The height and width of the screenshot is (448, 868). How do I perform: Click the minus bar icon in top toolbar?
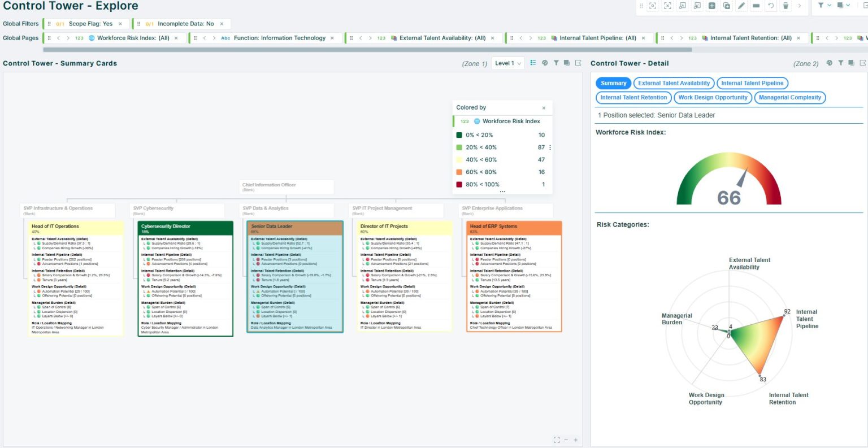(x=756, y=6)
